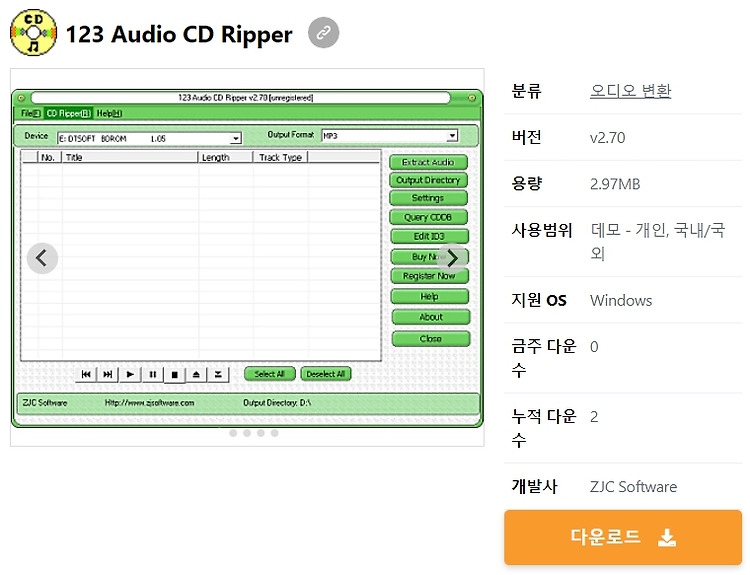750x575 pixels.
Task: Click the Extract Audio button
Action: coord(428,162)
